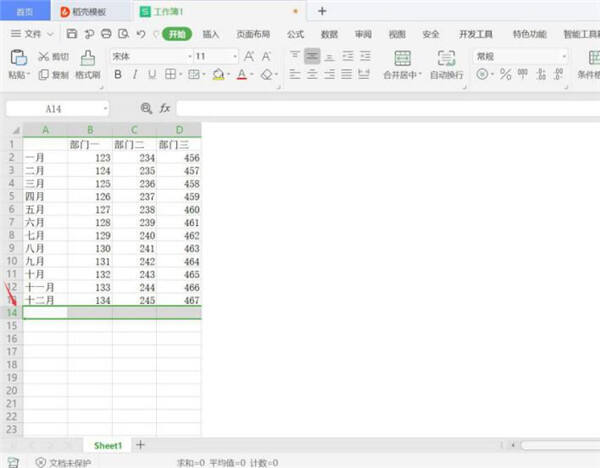This screenshot has width=600, height=468.
Task: Toggle center horizontal alignment
Action: tap(312, 74)
